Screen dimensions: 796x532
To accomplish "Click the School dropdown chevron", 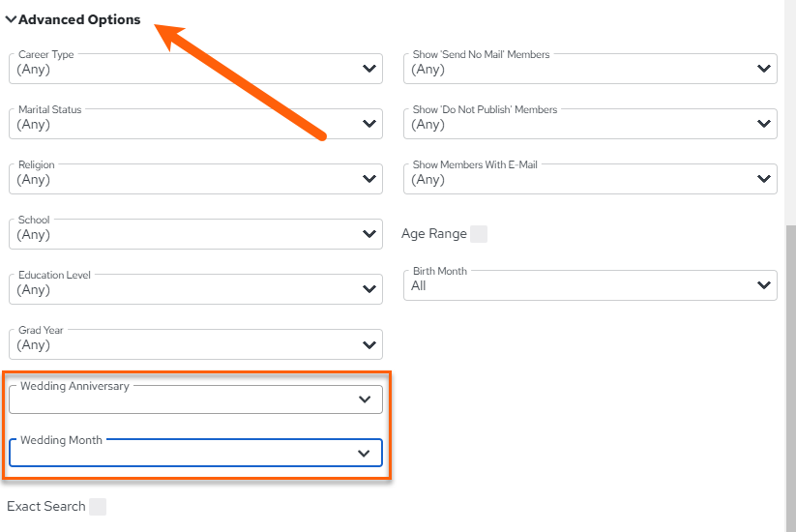I will 369,234.
